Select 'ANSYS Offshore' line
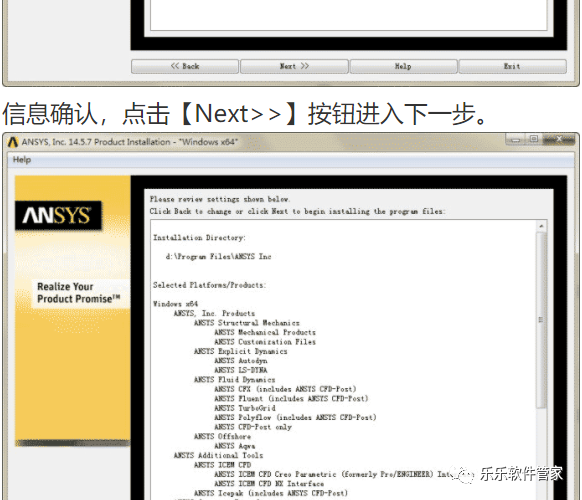 (x=222, y=437)
